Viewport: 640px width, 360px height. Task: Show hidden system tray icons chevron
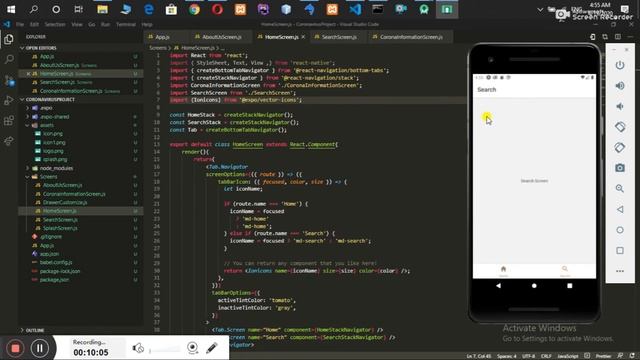540,9
